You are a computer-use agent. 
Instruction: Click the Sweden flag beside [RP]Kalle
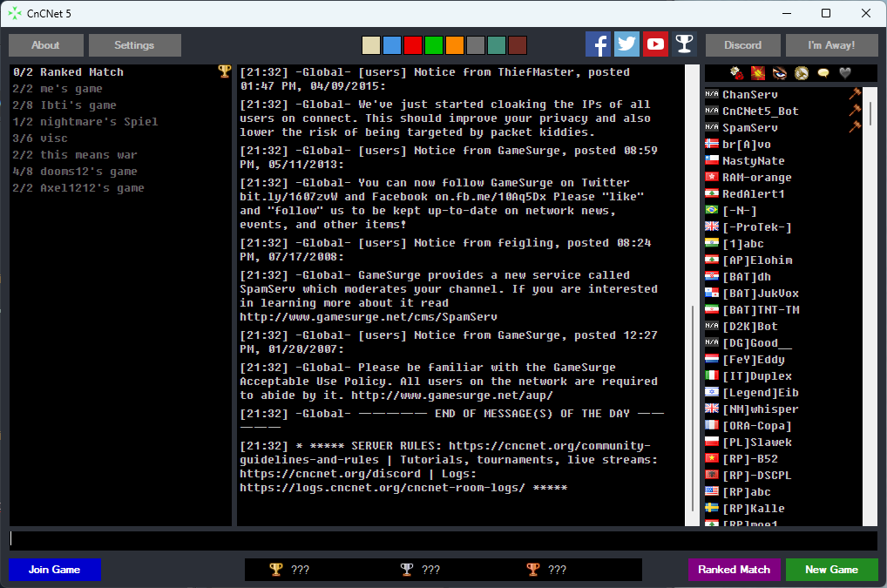point(712,508)
